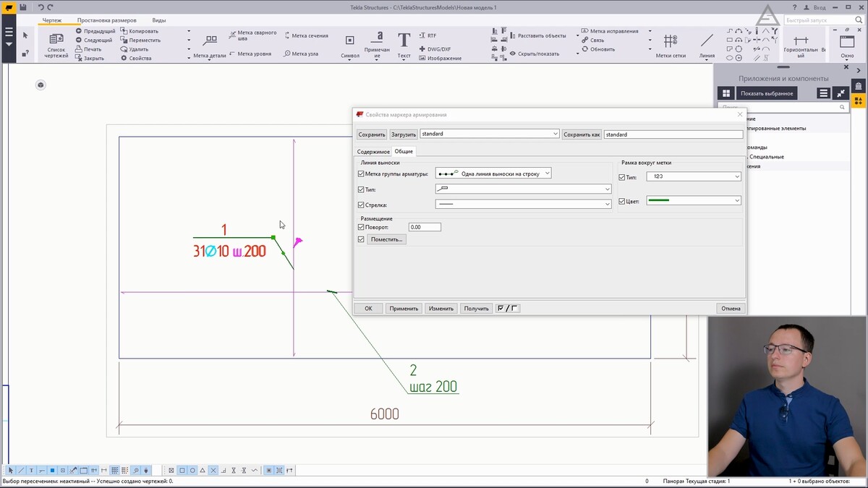The image size is (868, 488).
Task: Open the drawing list icon
Action: click(56, 40)
